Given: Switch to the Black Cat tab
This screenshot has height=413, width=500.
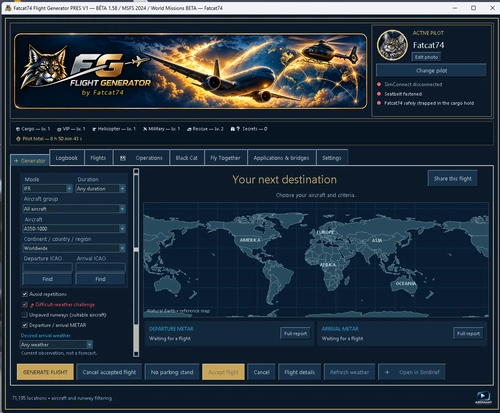Looking at the screenshot, I should coord(187,158).
